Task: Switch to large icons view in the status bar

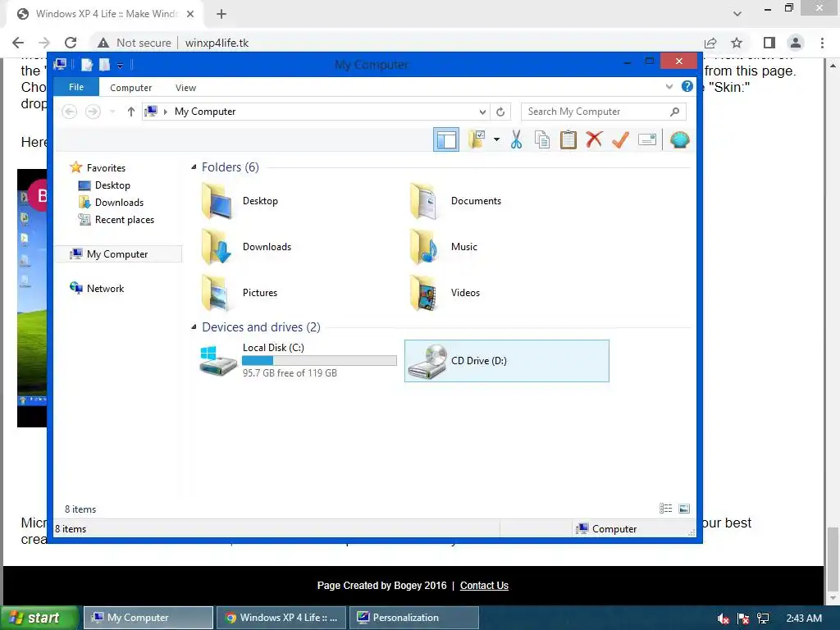Action: pyautogui.click(x=684, y=509)
